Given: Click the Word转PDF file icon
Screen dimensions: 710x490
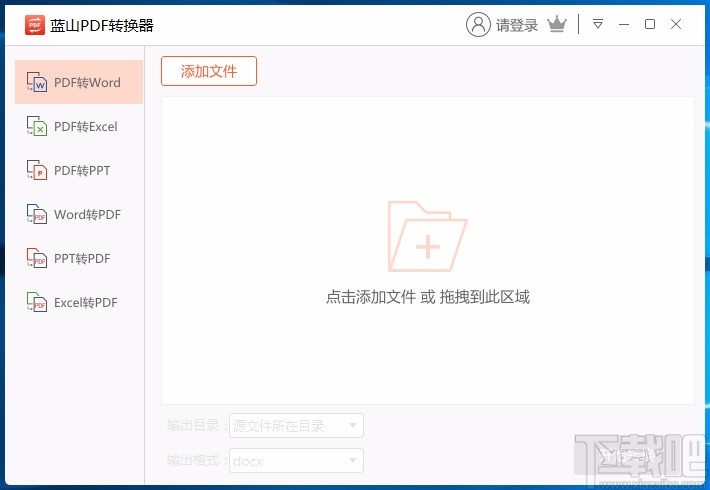Looking at the screenshot, I should point(37,214).
